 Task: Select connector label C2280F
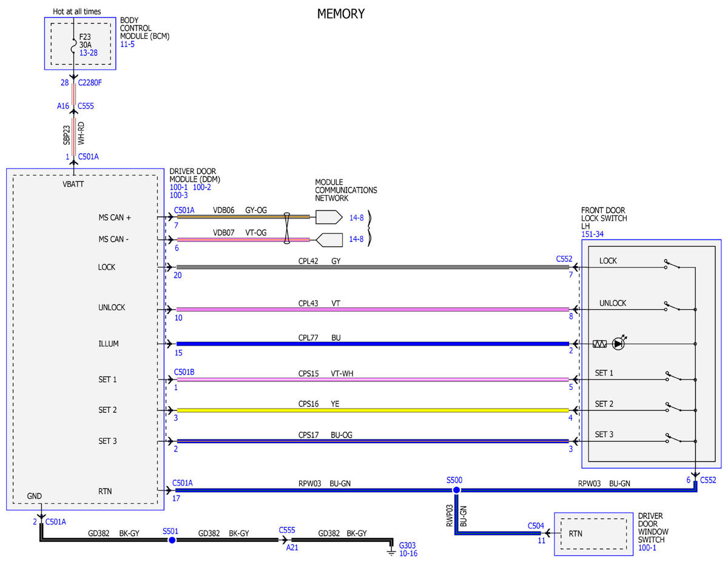coord(90,82)
